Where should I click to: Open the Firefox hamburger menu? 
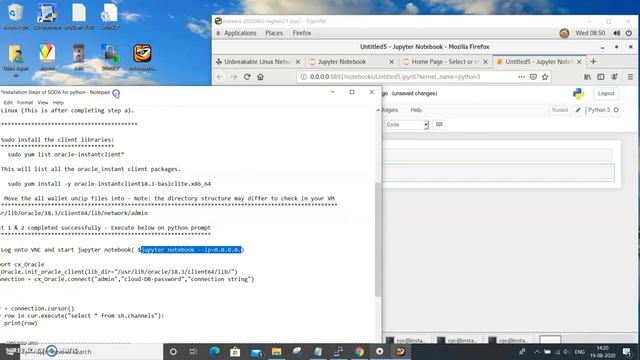pos(630,77)
